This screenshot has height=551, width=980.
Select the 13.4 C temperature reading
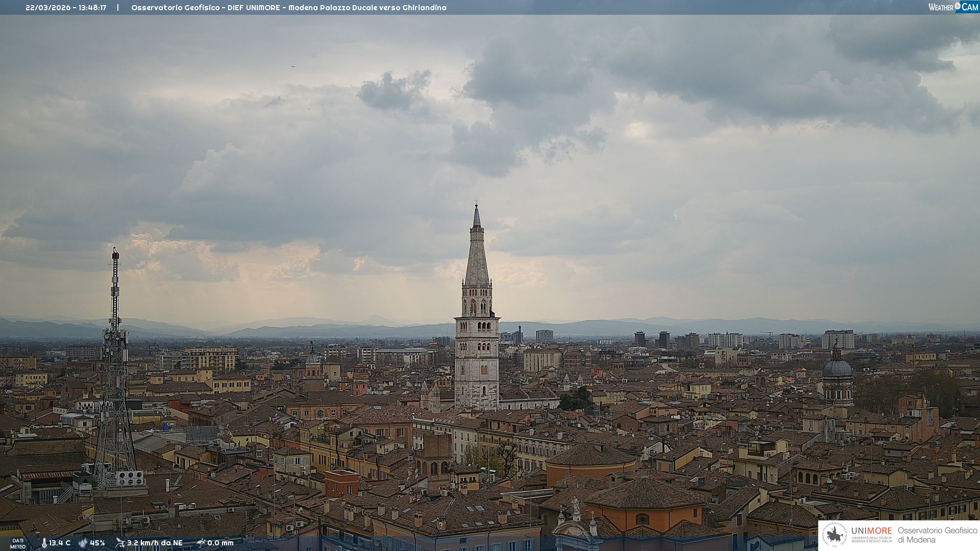tap(60, 543)
